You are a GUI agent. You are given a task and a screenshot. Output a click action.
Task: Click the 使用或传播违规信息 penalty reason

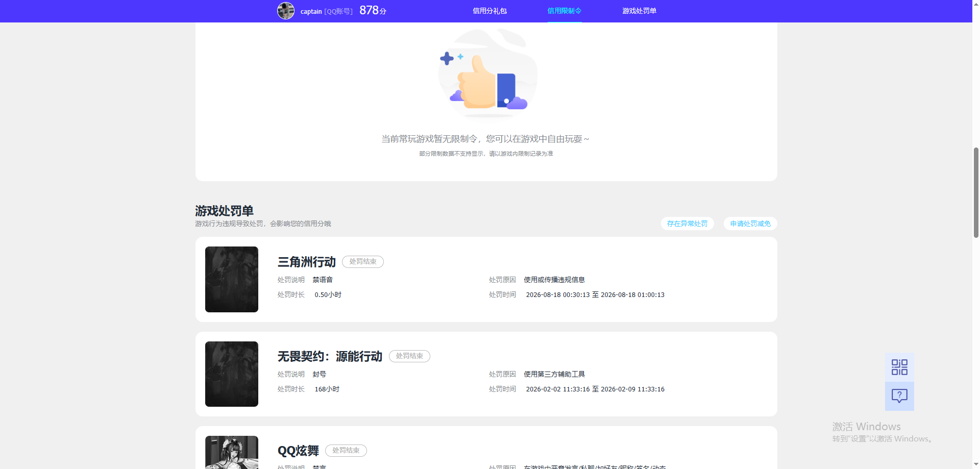pyautogui.click(x=554, y=280)
